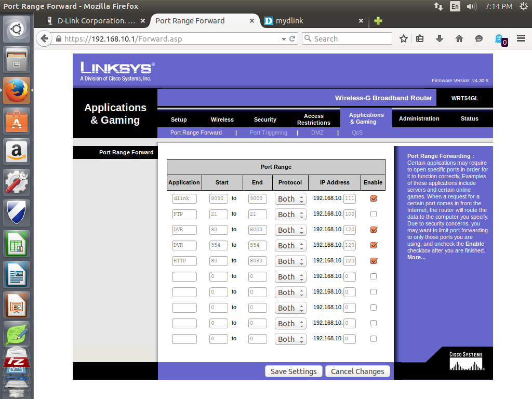Open the chat bubble icon in toolbar

click(478, 38)
